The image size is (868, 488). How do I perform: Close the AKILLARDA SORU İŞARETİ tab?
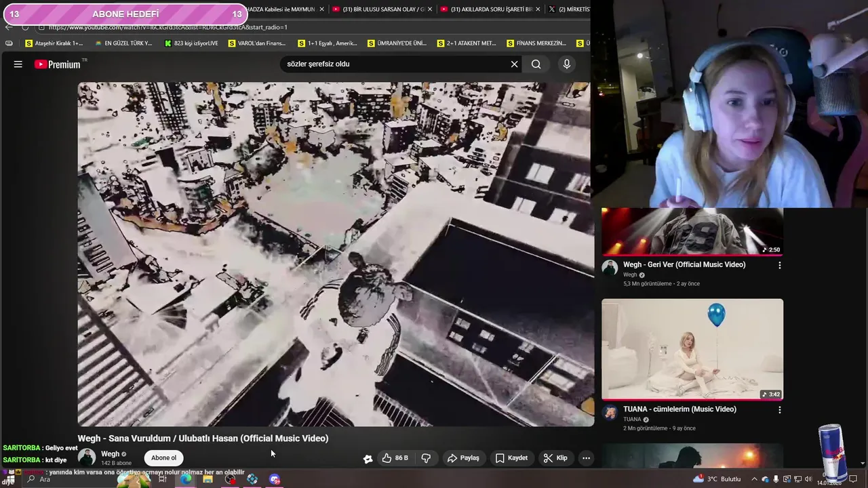click(538, 9)
